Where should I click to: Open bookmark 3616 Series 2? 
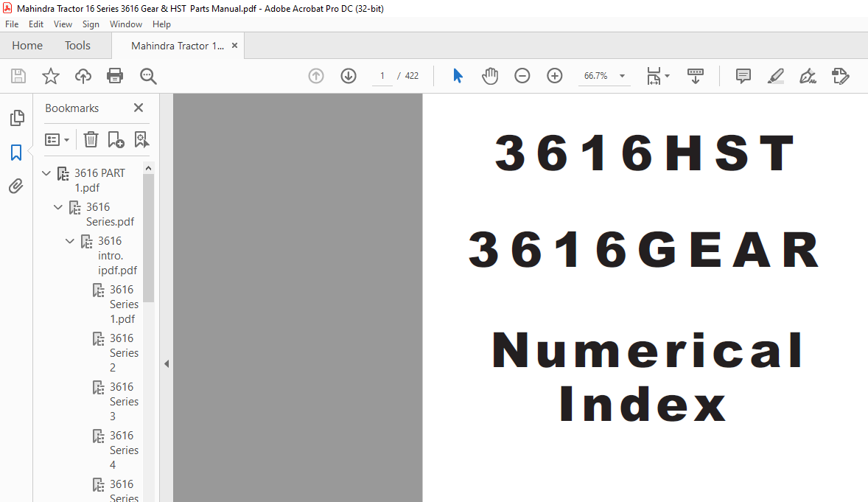coord(124,353)
